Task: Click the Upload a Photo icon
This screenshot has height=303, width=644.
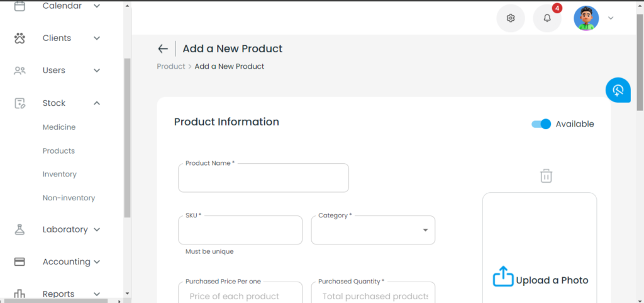Action: pyautogui.click(x=503, y=277)
